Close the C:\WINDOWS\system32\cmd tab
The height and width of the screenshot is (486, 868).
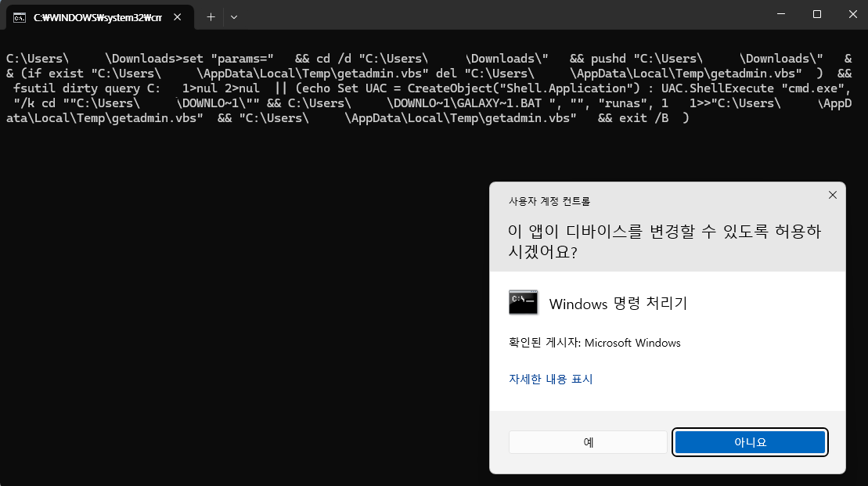pyautogui.click(x=177, y=17)
